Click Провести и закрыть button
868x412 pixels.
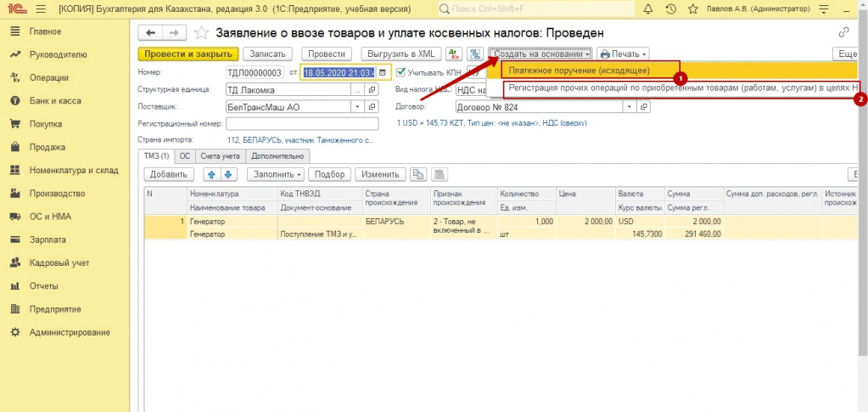click(x=188, y=54)
